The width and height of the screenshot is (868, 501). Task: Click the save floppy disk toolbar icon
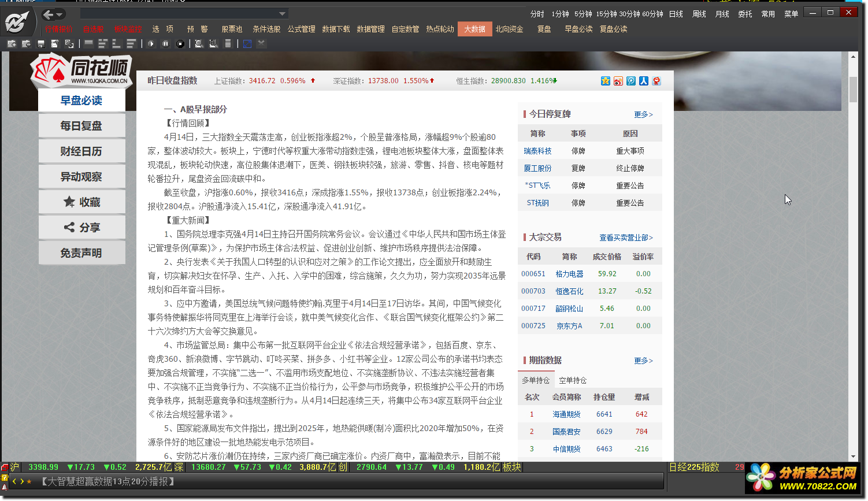coord(40,43)
